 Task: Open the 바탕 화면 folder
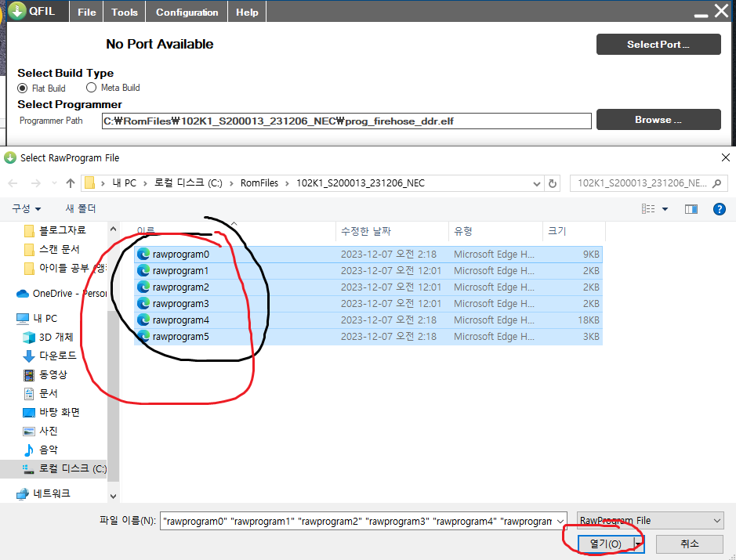pos(51,412)
